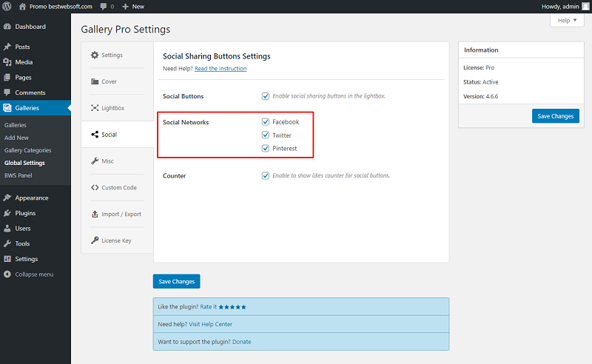
Task: Click the folder icon of the Cover tab
Action: point(95,81)
